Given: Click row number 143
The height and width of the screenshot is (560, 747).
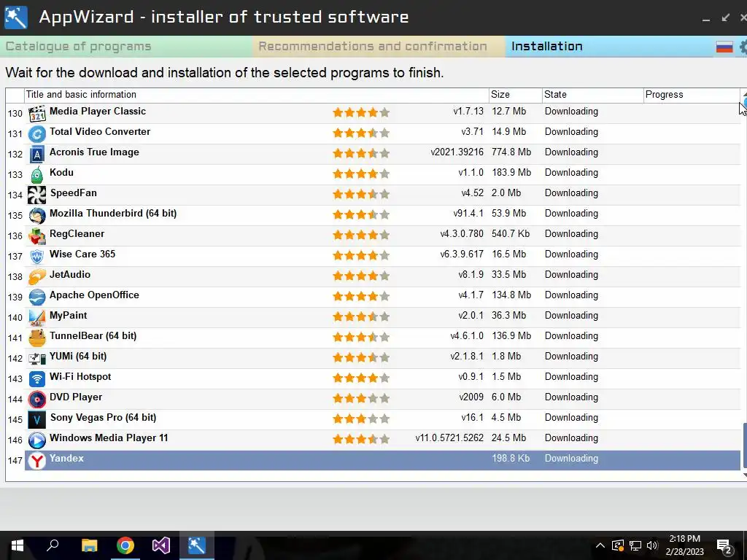Looking at the screenshot, I should pos(15,379).
